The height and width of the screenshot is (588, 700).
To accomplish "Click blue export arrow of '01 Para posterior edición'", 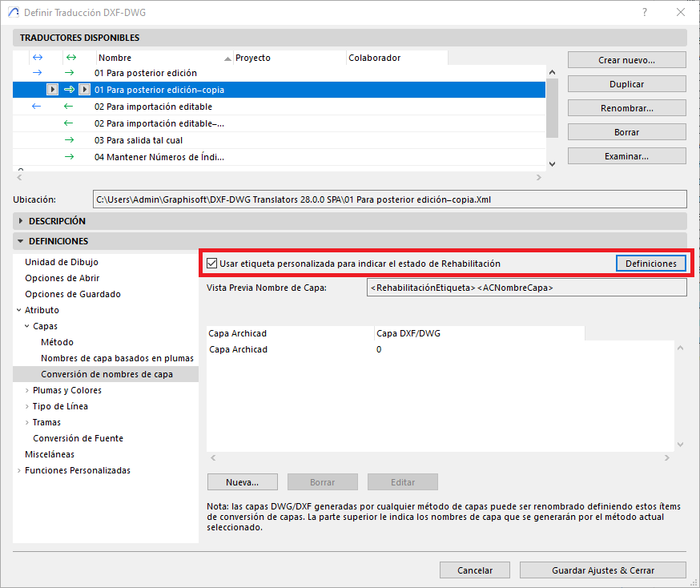I will pos(36,73).
